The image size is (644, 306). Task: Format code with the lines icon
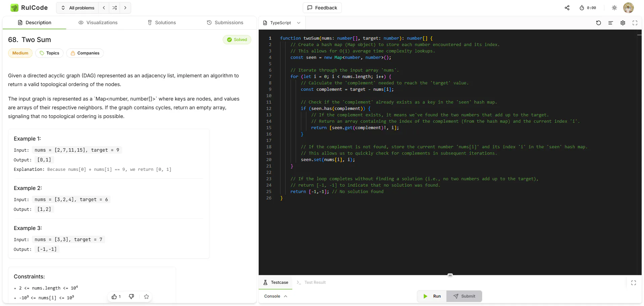click(x=611, y=23)
